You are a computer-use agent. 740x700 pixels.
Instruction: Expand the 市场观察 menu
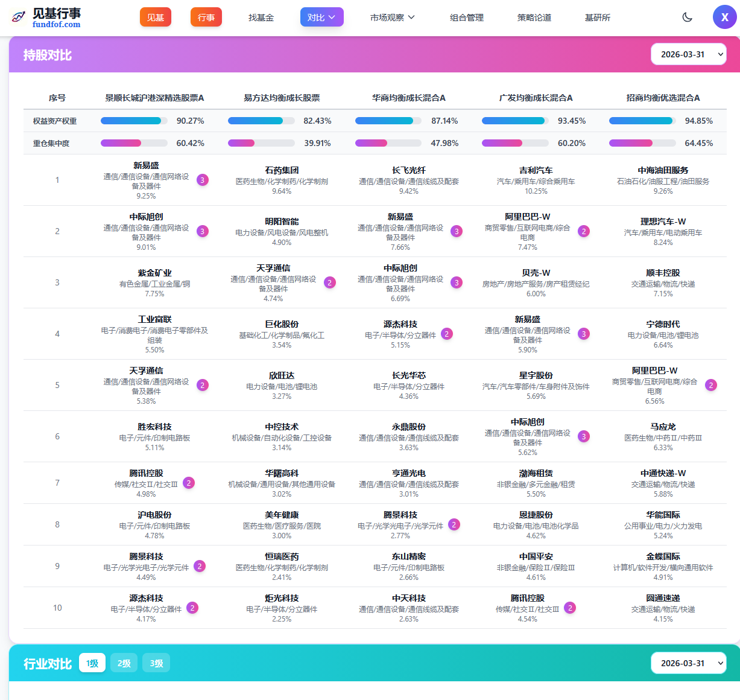point(393,17)
